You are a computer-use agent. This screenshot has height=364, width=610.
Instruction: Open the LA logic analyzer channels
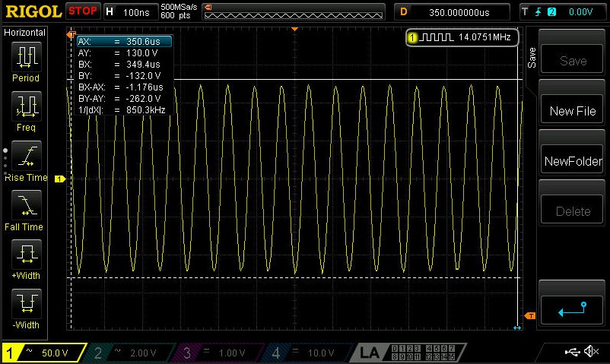(409, 353)
